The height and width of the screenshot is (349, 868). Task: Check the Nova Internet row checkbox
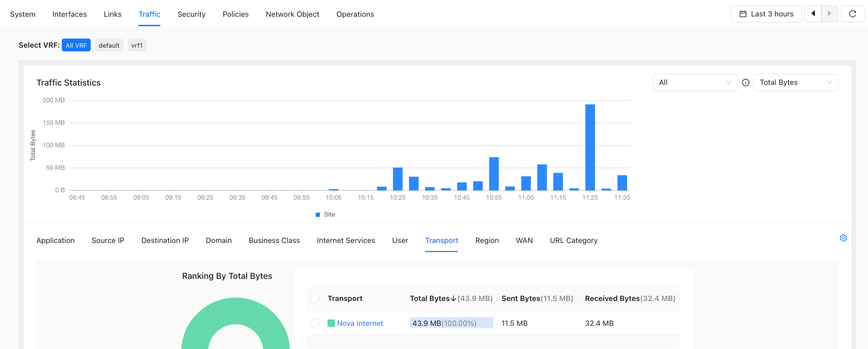coord(315,323)
